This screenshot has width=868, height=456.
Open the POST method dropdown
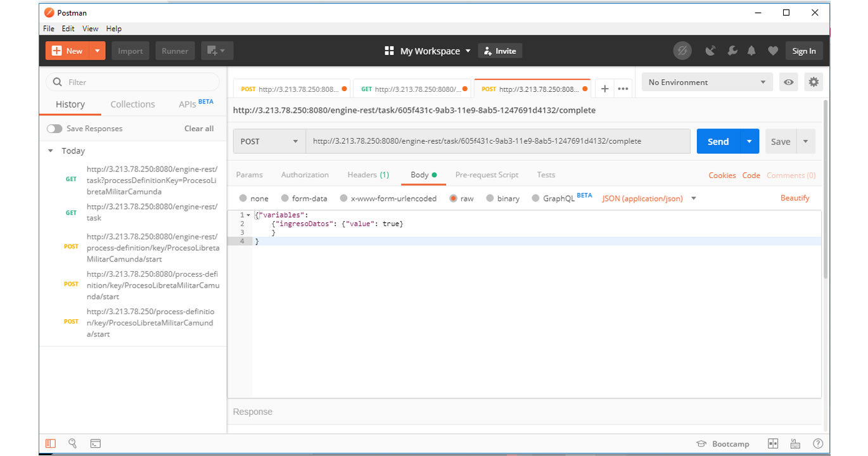pos(269,141)
